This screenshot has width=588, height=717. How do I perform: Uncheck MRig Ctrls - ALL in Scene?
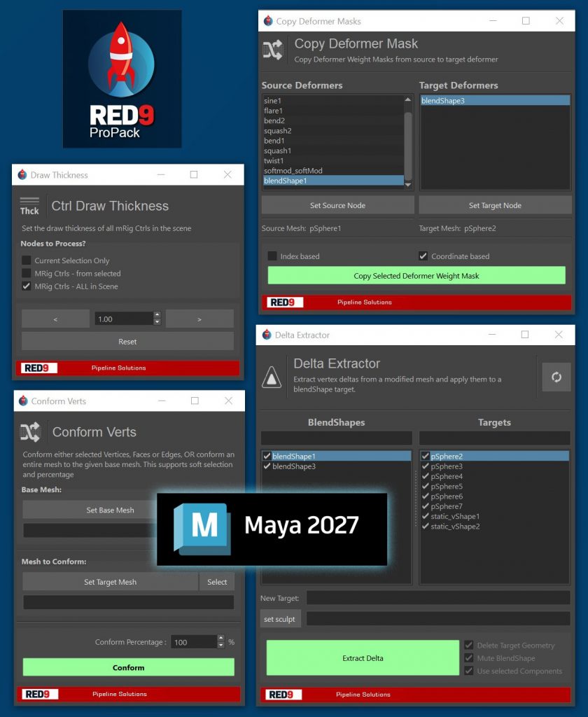click(x=27, y=286)
